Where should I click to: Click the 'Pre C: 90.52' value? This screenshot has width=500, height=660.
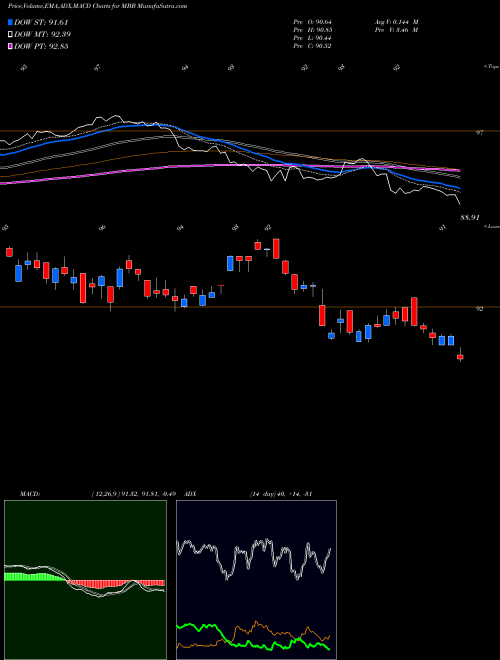312,46
